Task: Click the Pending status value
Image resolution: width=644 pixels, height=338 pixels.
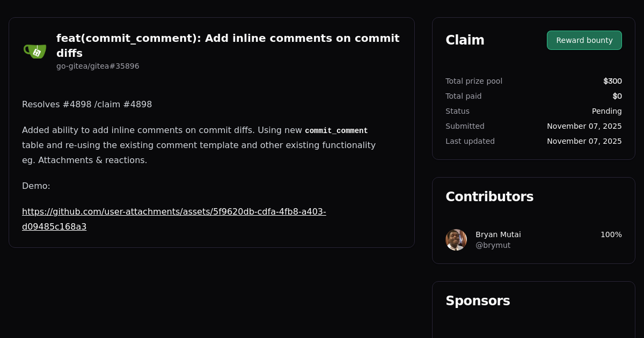Action: coord(607,111)
